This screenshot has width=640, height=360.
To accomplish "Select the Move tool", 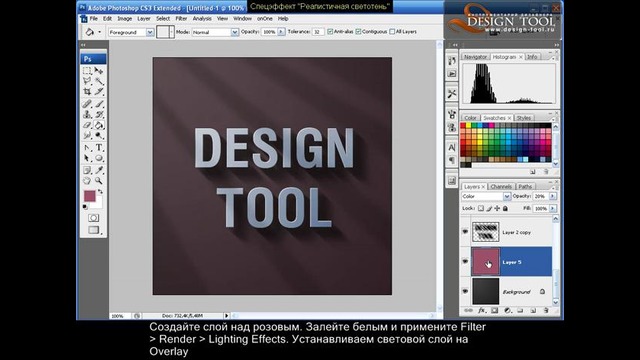I will click(99, 71).
